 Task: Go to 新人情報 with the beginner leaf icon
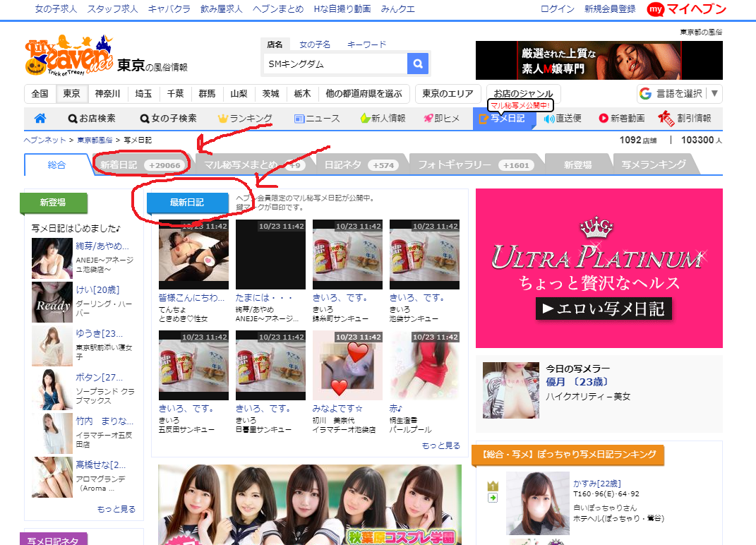pyautogui.click(x=383, y=119)
